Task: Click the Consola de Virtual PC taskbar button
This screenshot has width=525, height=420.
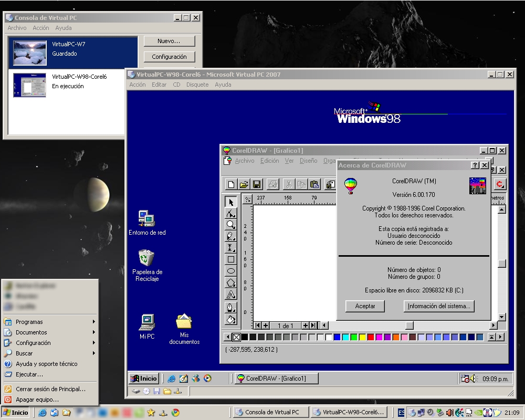Action: 270,412
